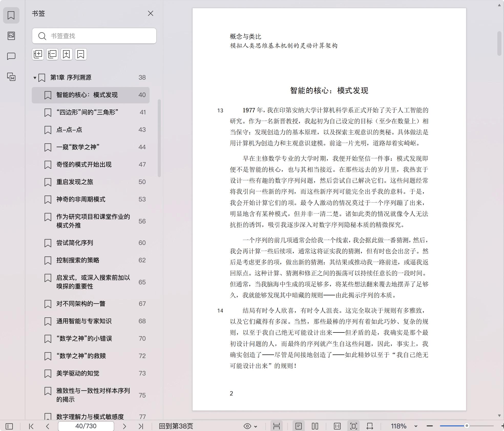Open the comments panel icon
The height and width of the screenshot is (431, 504).
(x=11, y=56)
